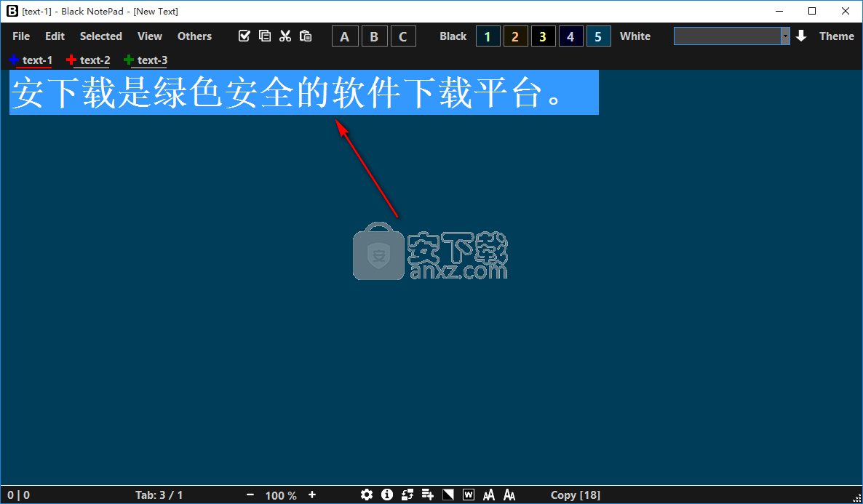Click the 0 | 0 cursor position text
This screenshot has width=863, height=504.
(19, 495)
